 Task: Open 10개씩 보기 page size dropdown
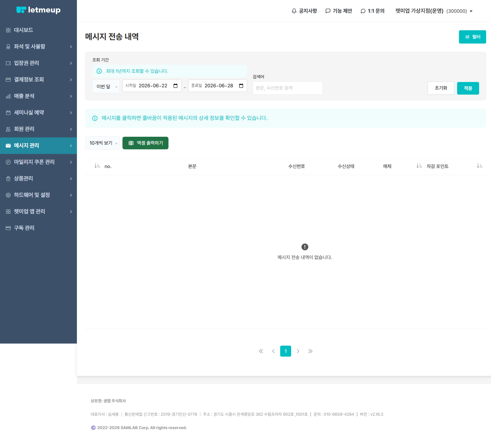pos(102,143)
